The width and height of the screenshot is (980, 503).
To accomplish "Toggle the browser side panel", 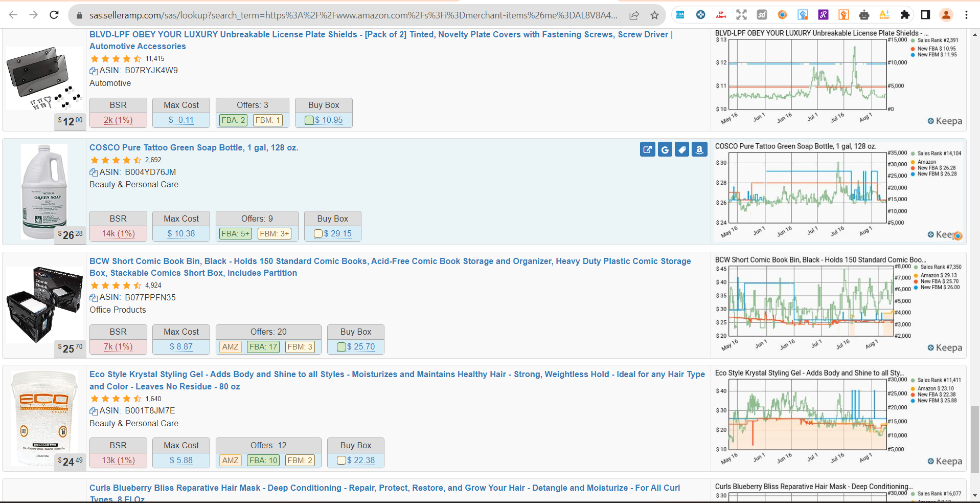I will coord(925,15).
